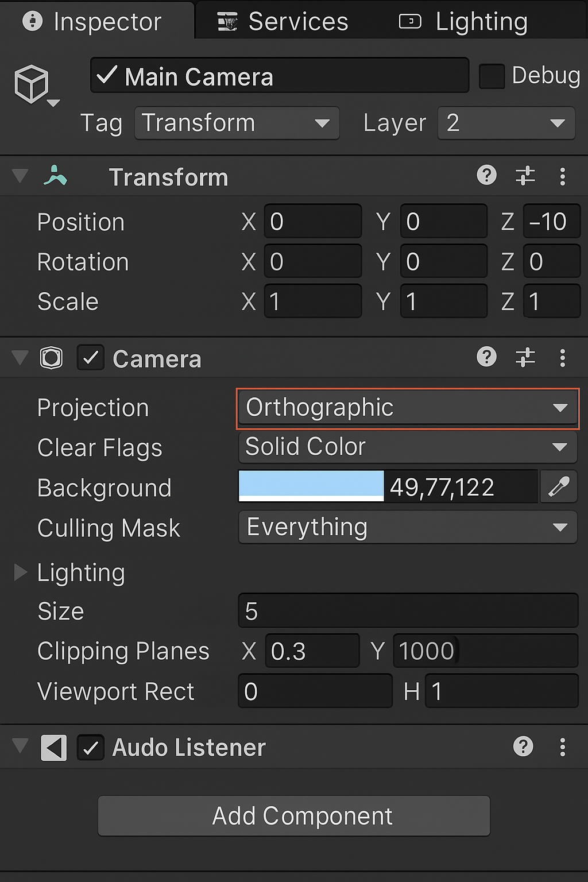
Task: Click the Scale Y field
Action: (443, 301)
